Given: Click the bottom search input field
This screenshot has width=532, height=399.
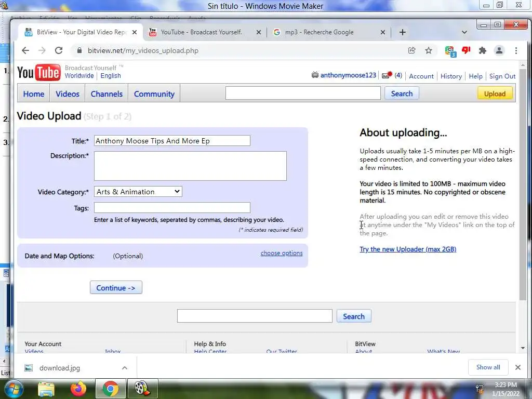Looking at the screenshot, I should [x=255, y=316].
